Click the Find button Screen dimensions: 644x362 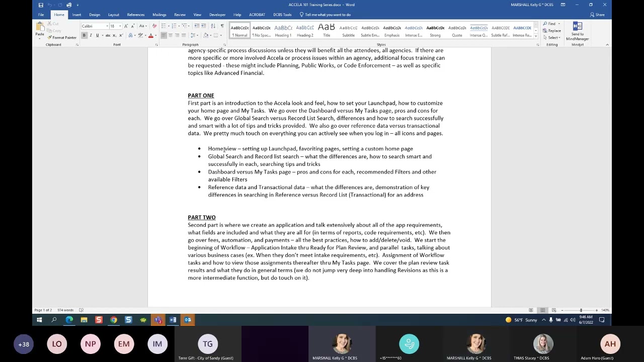(552, 24)
